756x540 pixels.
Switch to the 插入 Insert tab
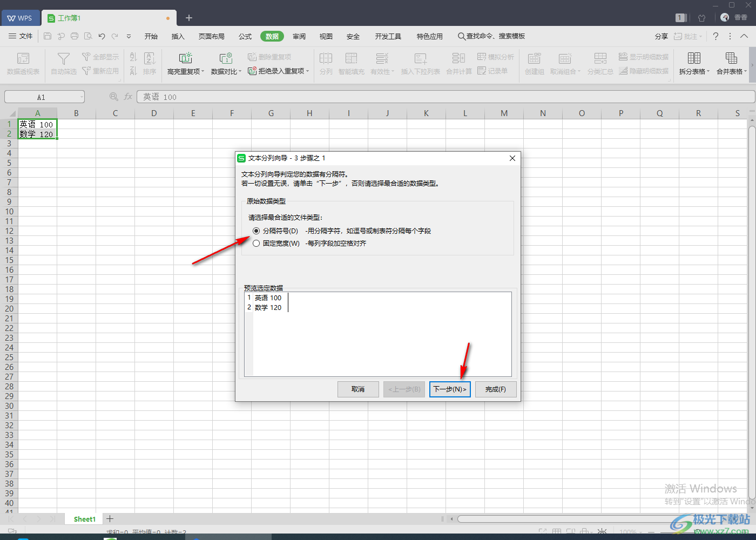pos(178,36)
